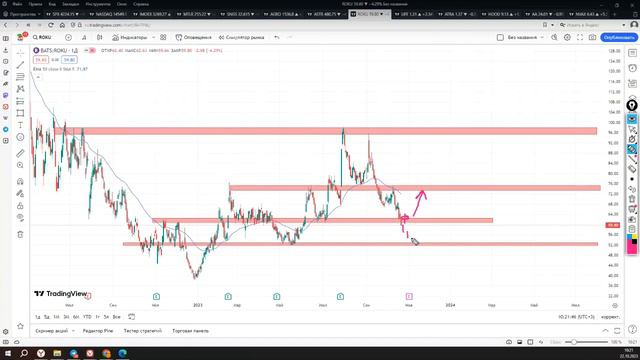Select the forecasting and measurement tool

click(20, 101)
